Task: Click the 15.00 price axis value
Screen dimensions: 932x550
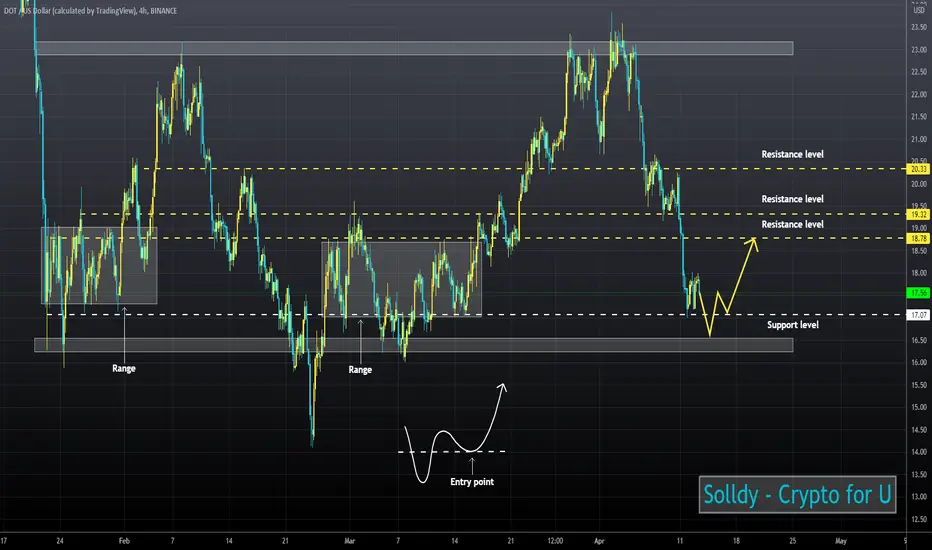Action: coord(918,407)
